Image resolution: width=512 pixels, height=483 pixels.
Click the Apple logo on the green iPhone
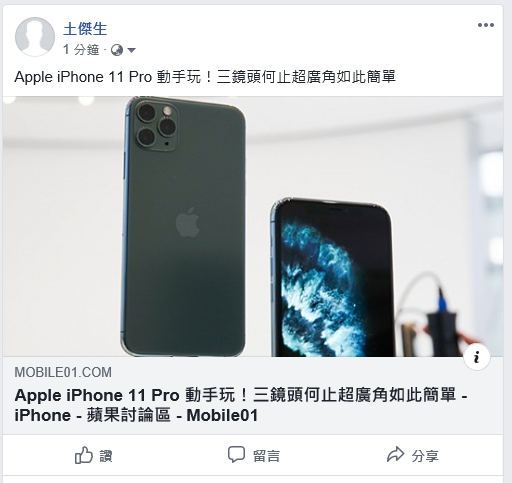188,222
